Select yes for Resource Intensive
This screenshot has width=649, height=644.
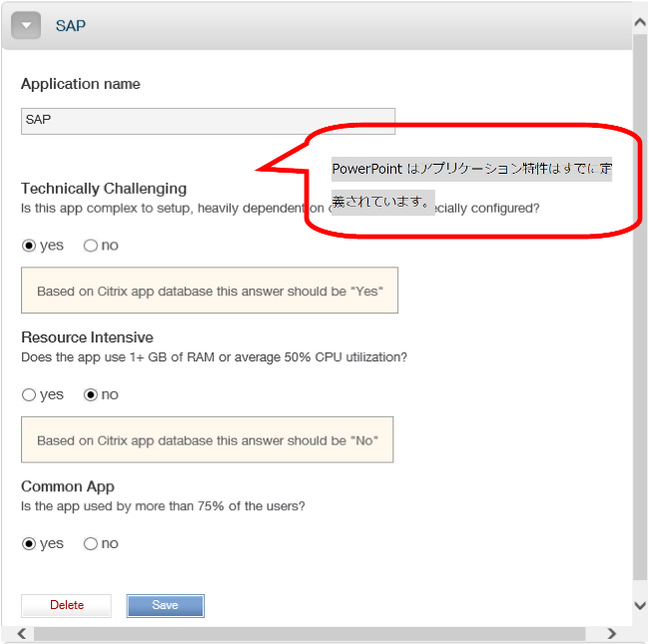pyautogui.click(x=29, y=394)
